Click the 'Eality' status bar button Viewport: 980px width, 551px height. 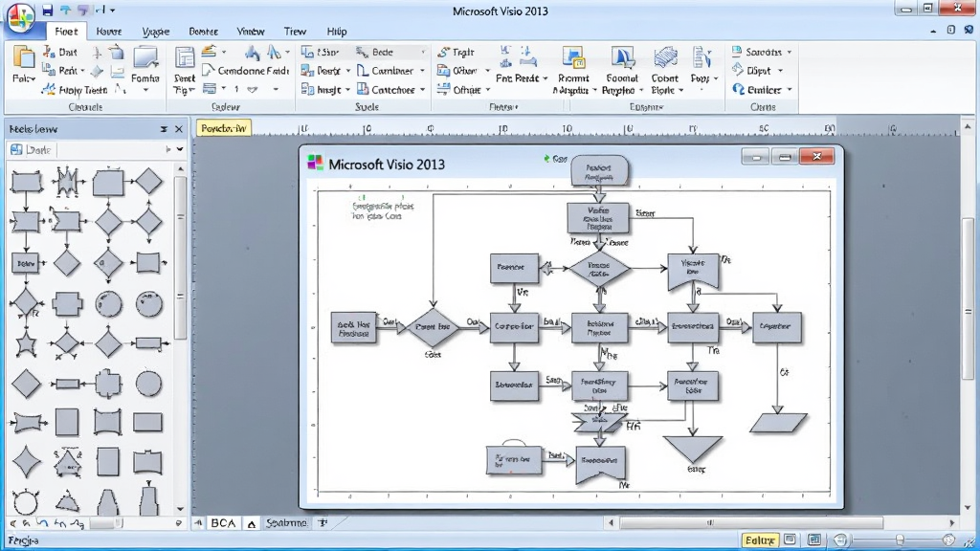(x=760, y=540)
